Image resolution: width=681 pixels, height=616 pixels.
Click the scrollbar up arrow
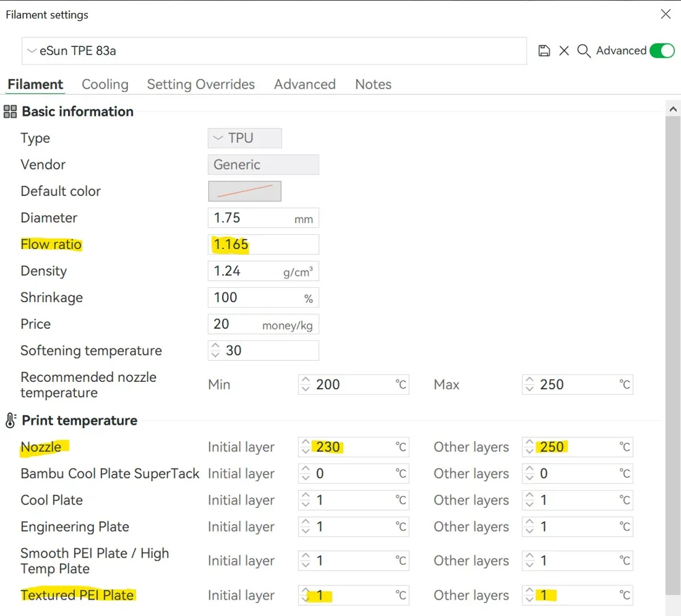tap(673, 109)
